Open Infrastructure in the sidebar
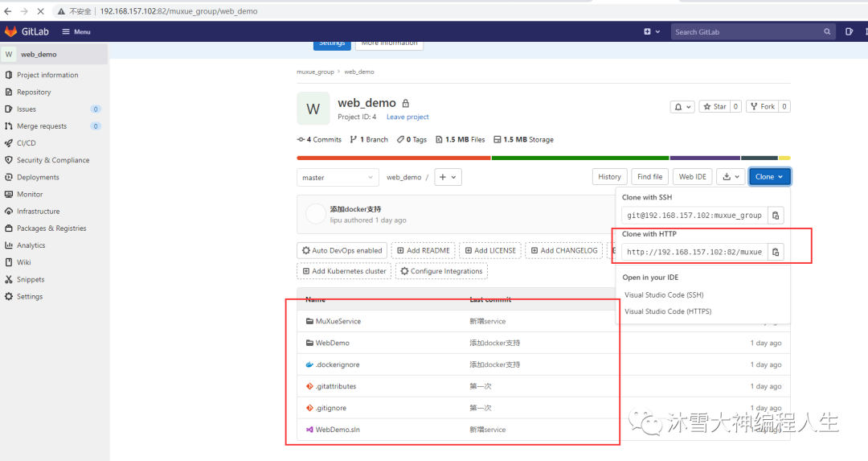The height and width of the screenshot is (461, 868). tap(39, 212)
